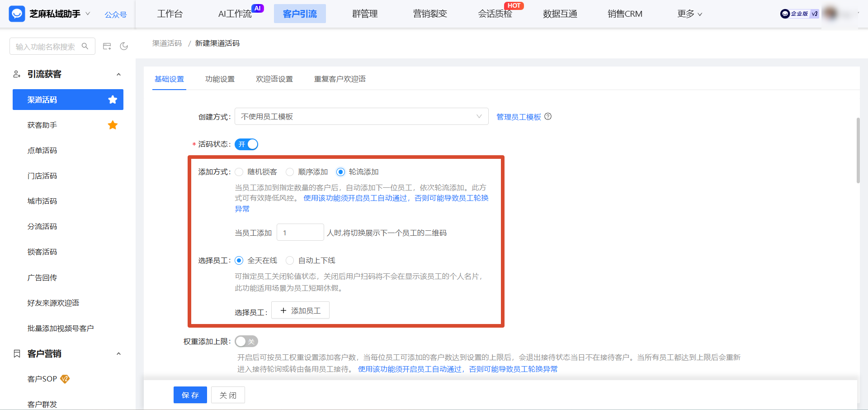Click the V2 badge next to 客户SOP
The width and height of the screenshot is (868, 410).
coord(65,379)
